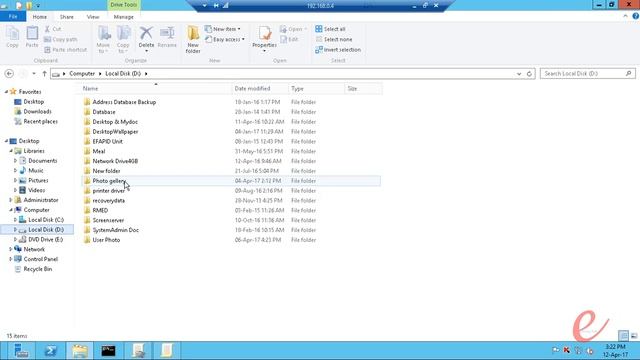Collapse the ribbon with the chevron
The image size is (640, 360).
click(625, 16)
